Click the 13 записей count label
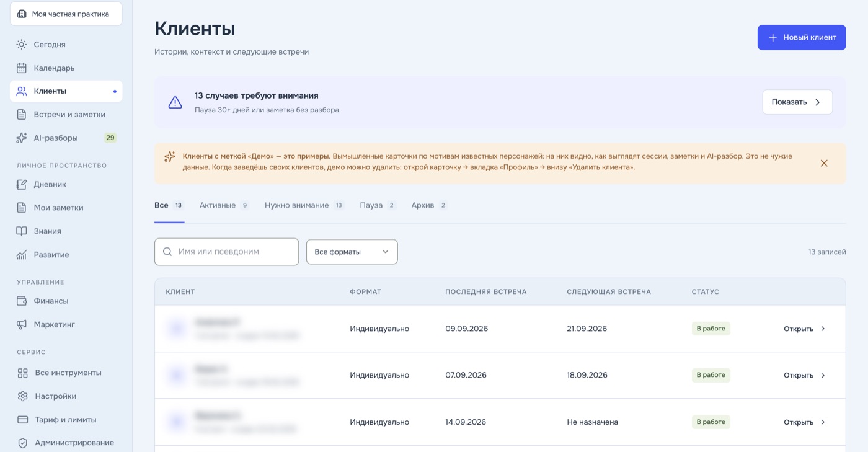868x452 pixels. [x=827, y=252]
